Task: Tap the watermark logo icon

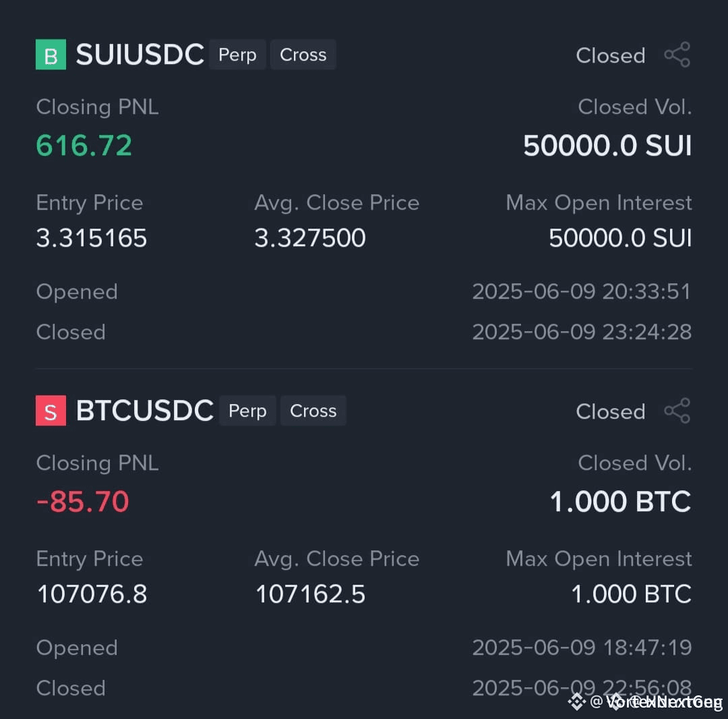Action: pos(576,701)
